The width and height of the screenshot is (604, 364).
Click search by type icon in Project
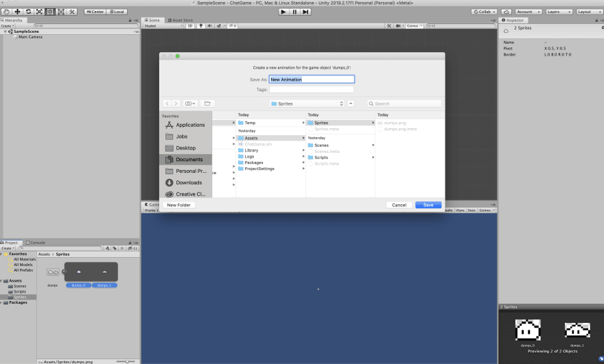pos(108,248)
